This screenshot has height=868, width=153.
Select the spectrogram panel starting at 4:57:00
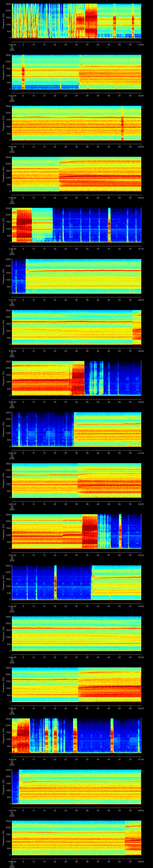(x=77, y=787)
